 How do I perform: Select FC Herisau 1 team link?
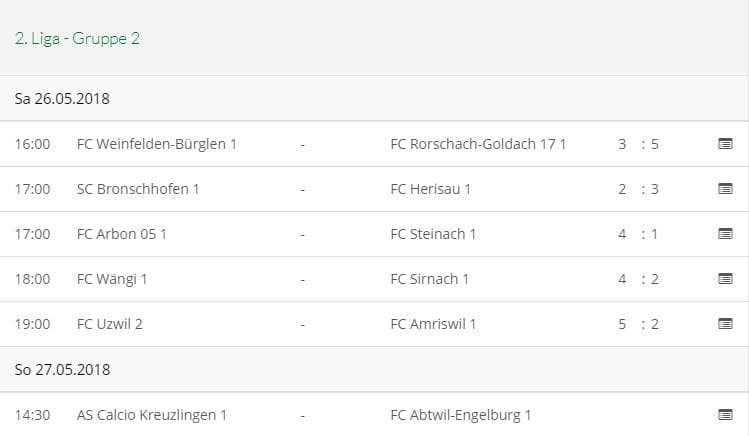click(x=430, y=189)
